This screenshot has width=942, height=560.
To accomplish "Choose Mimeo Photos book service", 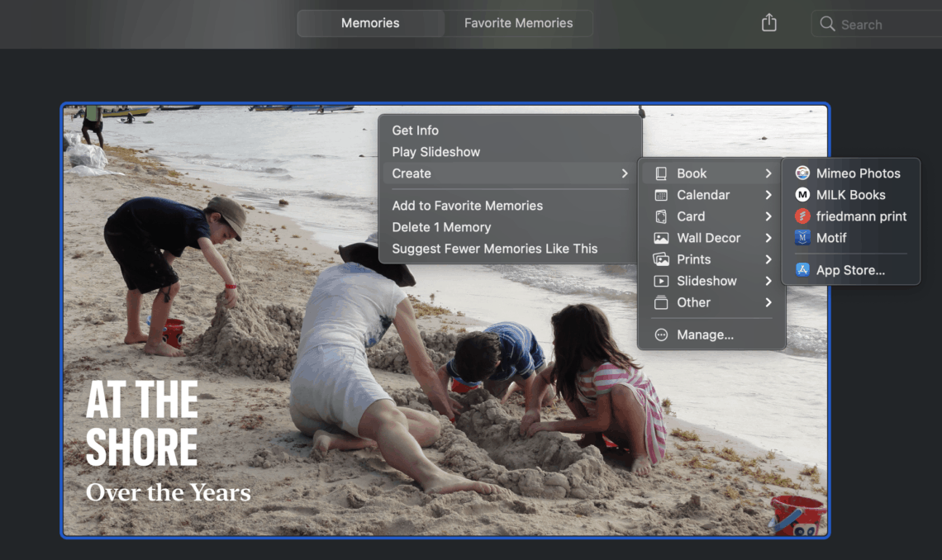I will point(858,173).
